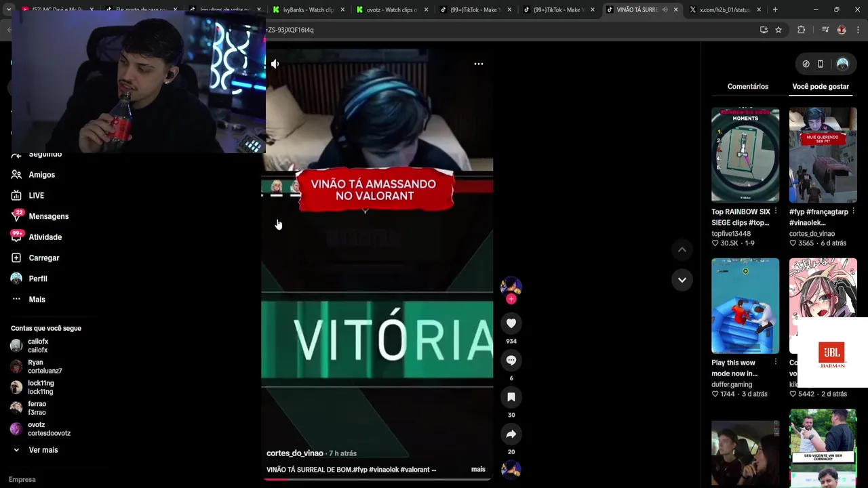This screenshot has height=488, width=868.
Task: Open the video three-dot options menu
Action: [x=479, y=64]
